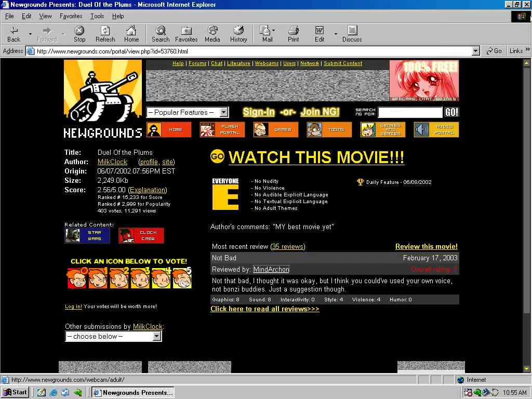Open reviewer MindArchon's profile link
This screenshot has height=399, width=532.
[x=271, y=270]
